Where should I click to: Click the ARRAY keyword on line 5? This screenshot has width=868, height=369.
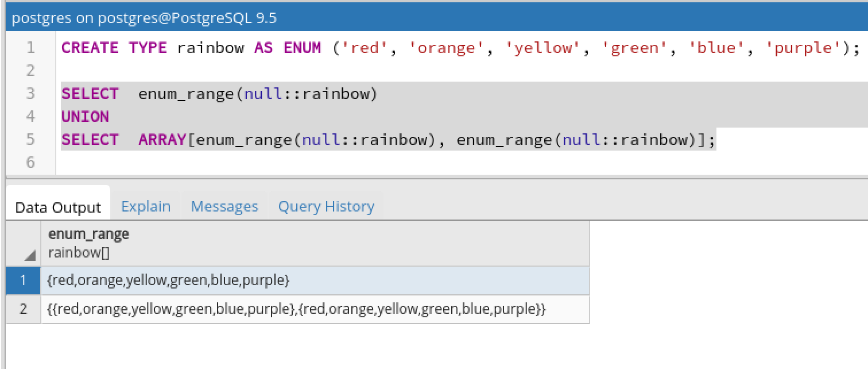tap(162, 140)
